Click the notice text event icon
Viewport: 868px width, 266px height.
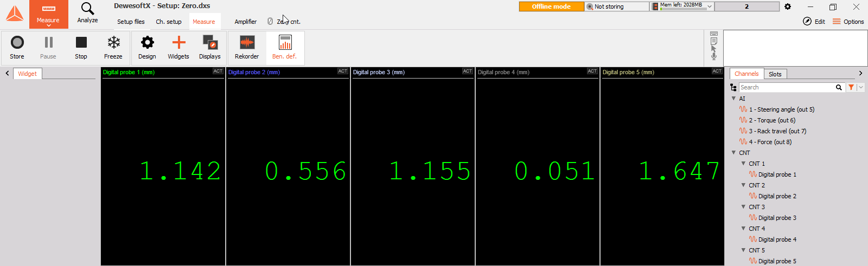click(x=714, y=41)
